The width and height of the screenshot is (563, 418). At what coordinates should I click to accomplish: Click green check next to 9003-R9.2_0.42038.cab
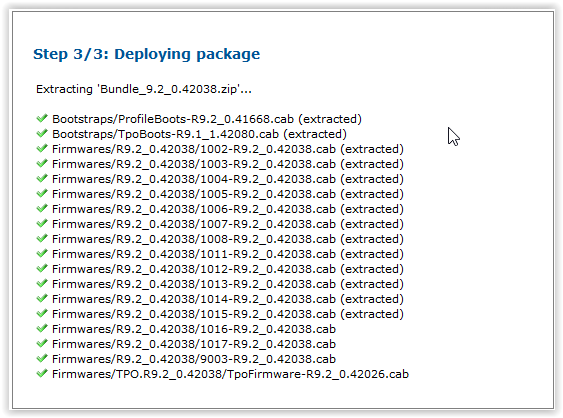(x=42, y=358)
